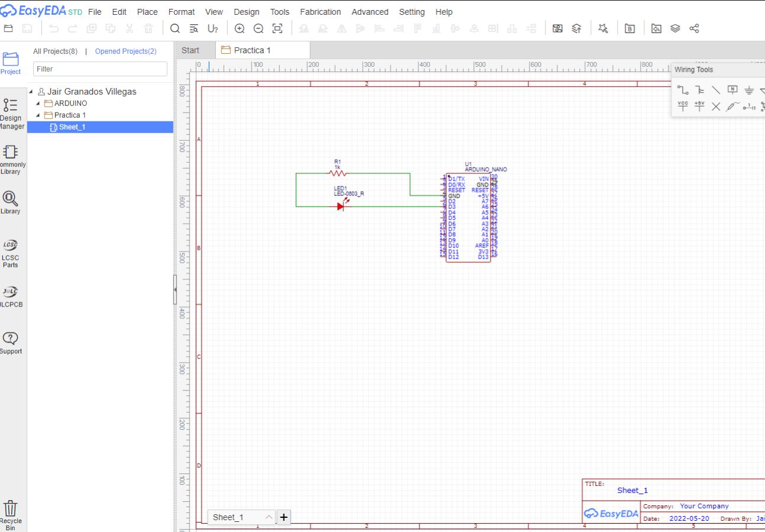
Task: Open the Recycle Bin
Action: tap(12, 511)
